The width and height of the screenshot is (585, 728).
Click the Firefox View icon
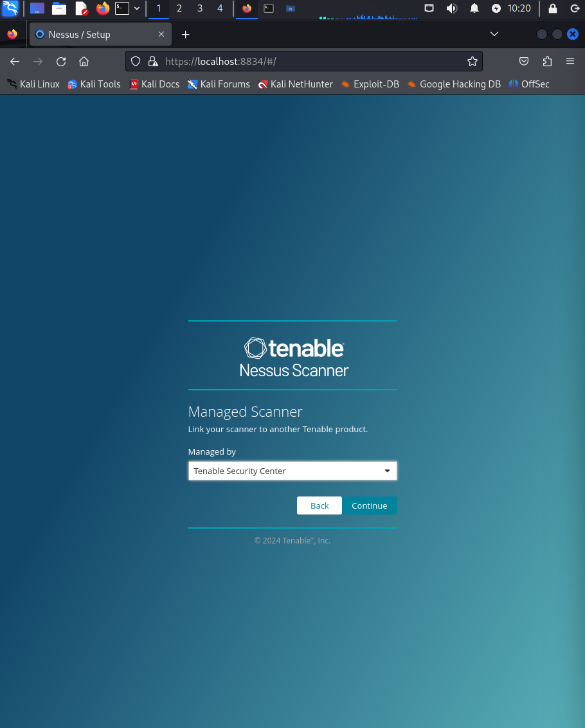tap(13, 34)
